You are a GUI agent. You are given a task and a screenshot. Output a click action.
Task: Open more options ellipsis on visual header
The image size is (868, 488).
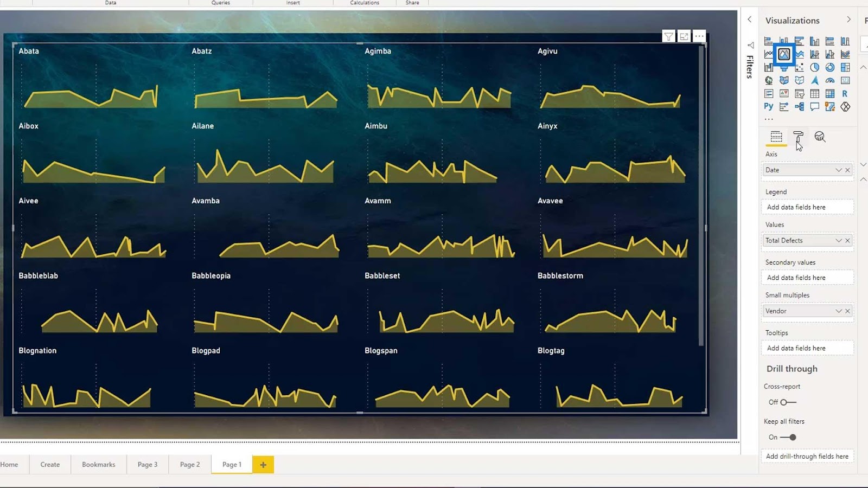tap(699, 36)
